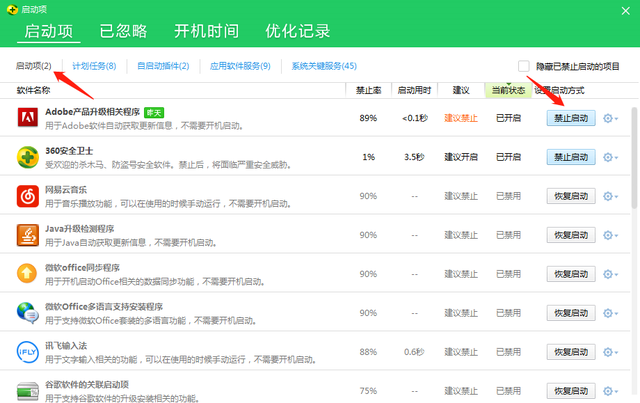
Task: Close the 启动项 window
Action: click(625, 11)
